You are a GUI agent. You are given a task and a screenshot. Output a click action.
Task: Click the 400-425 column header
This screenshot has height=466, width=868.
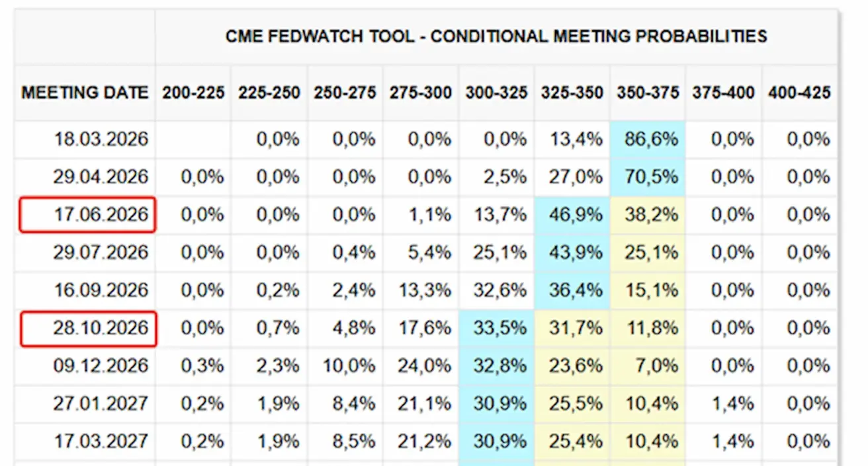coord(799,93)
